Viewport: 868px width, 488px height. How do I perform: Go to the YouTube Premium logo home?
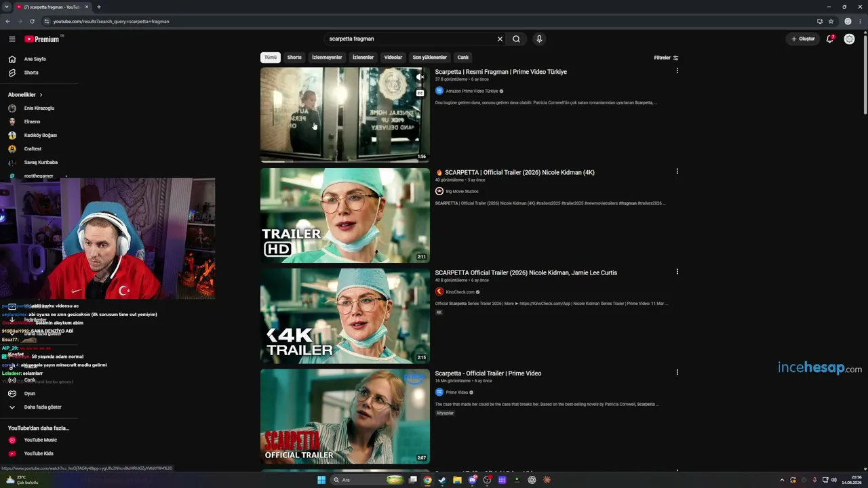(42, 39)
